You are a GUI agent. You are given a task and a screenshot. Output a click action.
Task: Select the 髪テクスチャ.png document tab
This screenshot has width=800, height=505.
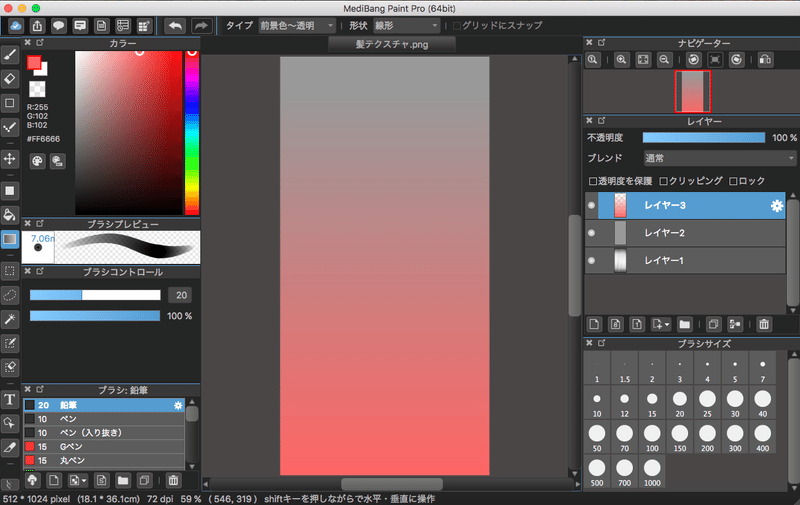click(392, 44)
